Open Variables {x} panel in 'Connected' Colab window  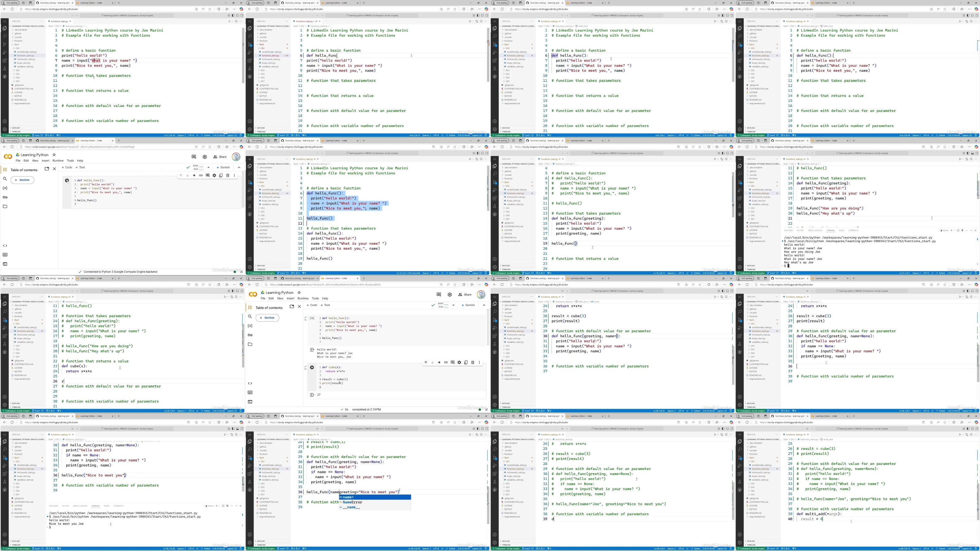coord(5,188)
